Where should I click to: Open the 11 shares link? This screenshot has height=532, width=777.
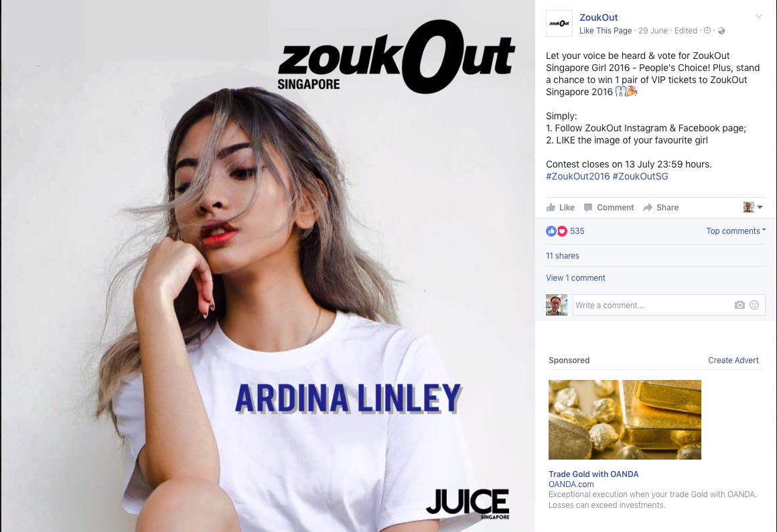(563, 256)
